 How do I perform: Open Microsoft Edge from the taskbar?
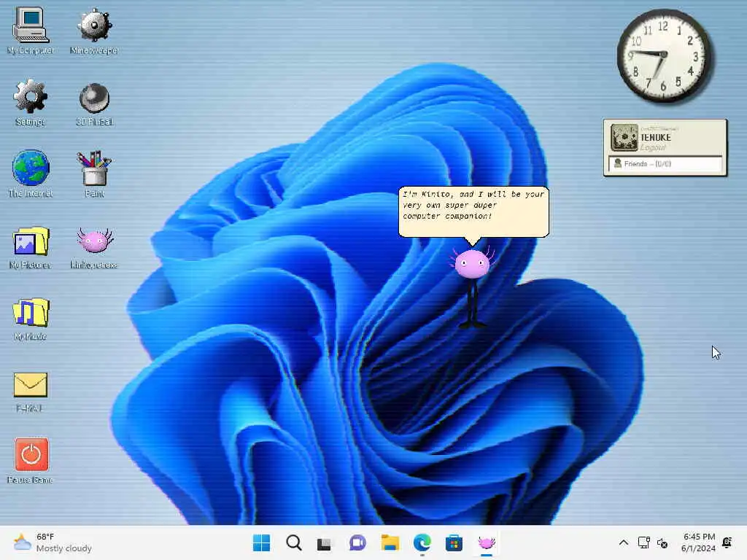tap(422, 542)
